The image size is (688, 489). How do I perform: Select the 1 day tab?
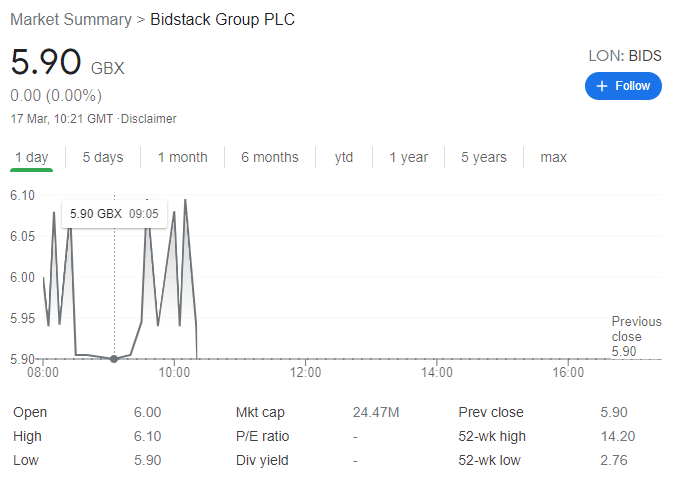click(x=32, y=157)
